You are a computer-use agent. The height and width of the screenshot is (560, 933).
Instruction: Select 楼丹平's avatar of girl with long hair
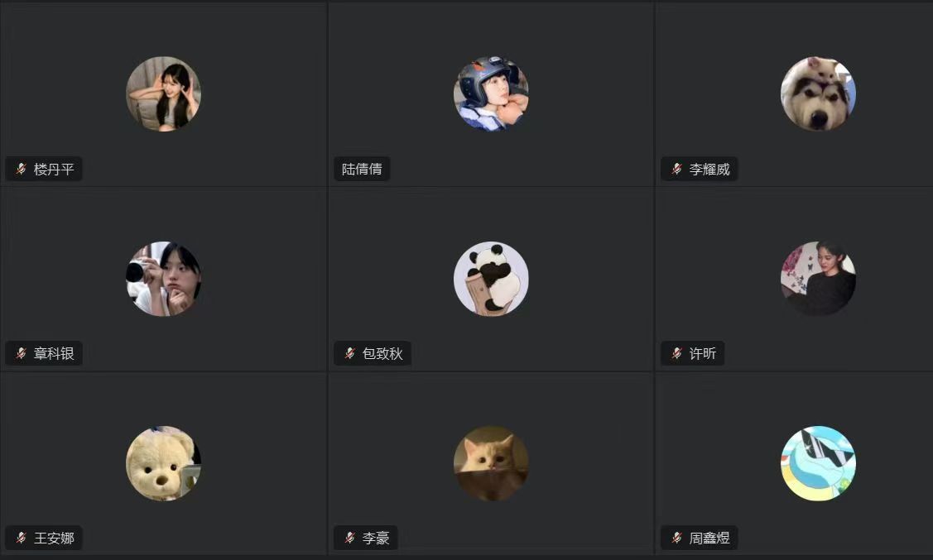(164, 94)
